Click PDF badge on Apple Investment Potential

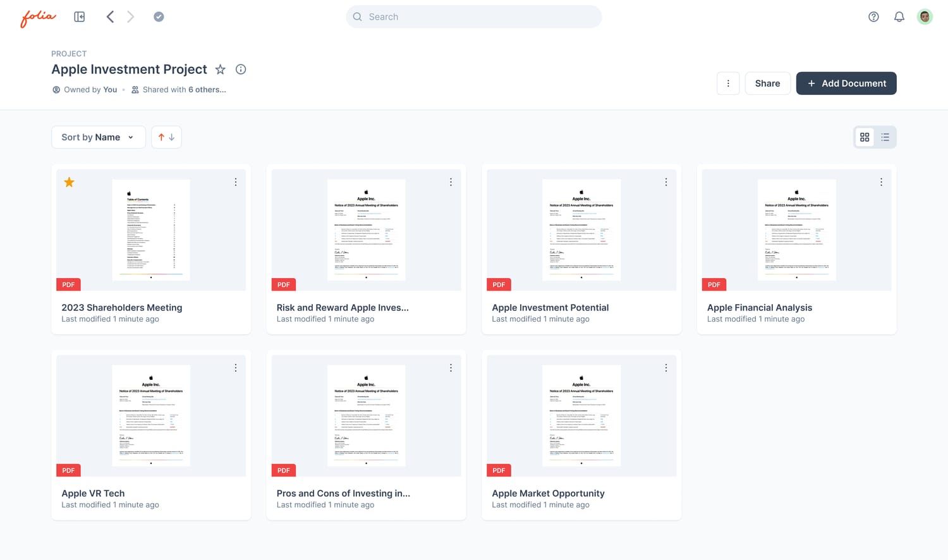pos(499,284)
